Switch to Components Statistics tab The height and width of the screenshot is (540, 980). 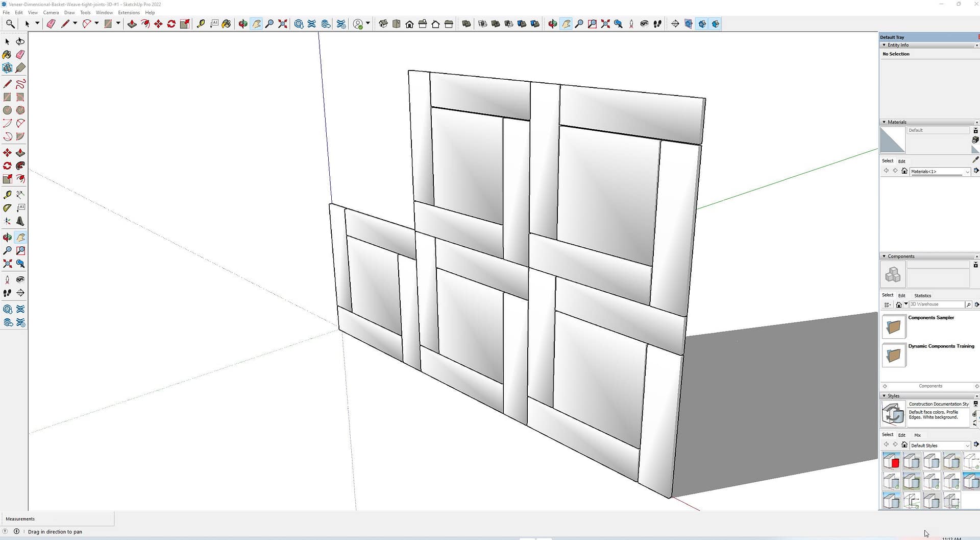tap(922, 296)
